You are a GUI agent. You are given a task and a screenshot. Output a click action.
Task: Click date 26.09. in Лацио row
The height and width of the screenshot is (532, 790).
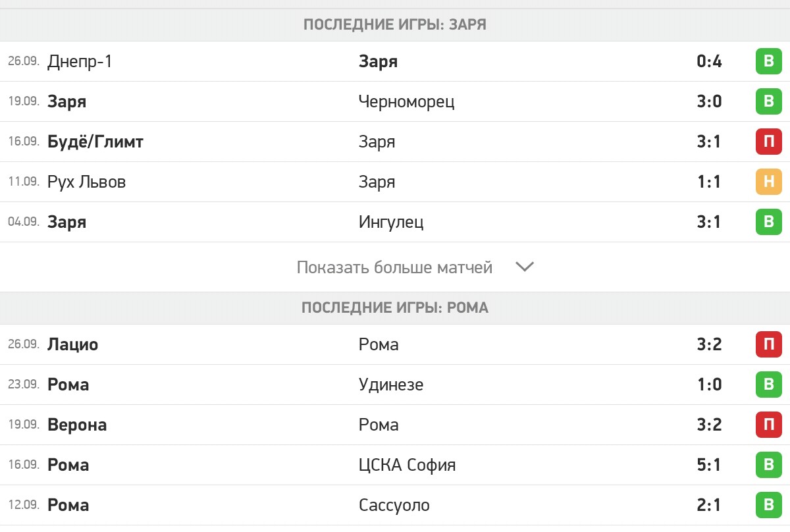(24, 344)
